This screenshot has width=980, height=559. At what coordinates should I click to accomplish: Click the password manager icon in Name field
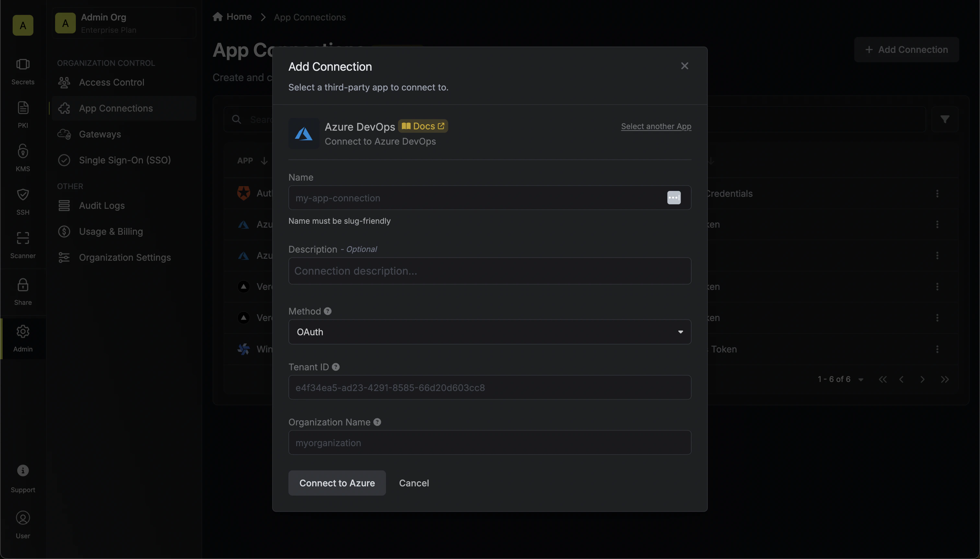tap(674, 198)
